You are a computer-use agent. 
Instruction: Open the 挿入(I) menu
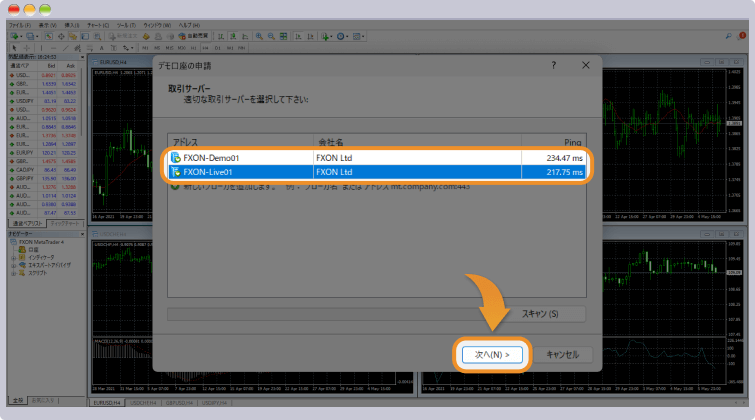coord(72,25)
